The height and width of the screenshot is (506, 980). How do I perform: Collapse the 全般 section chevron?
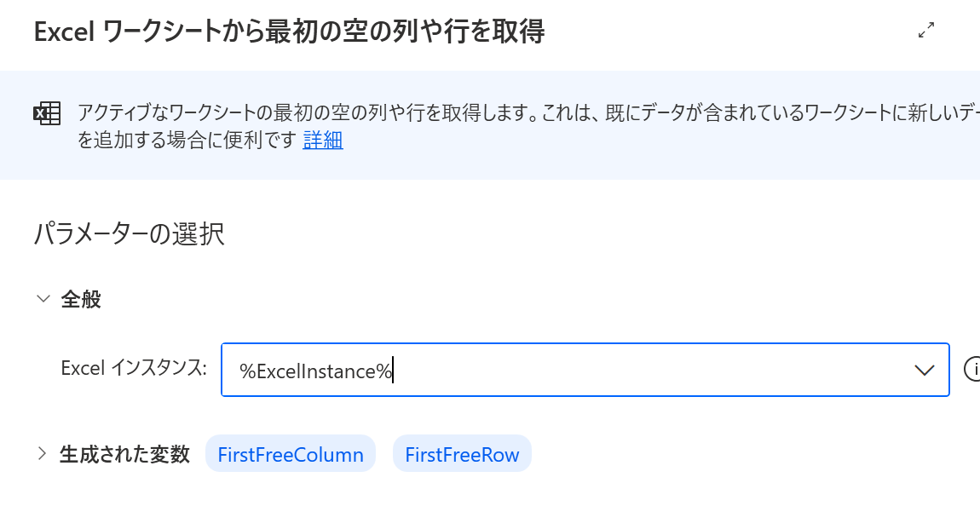pos(43,299)
